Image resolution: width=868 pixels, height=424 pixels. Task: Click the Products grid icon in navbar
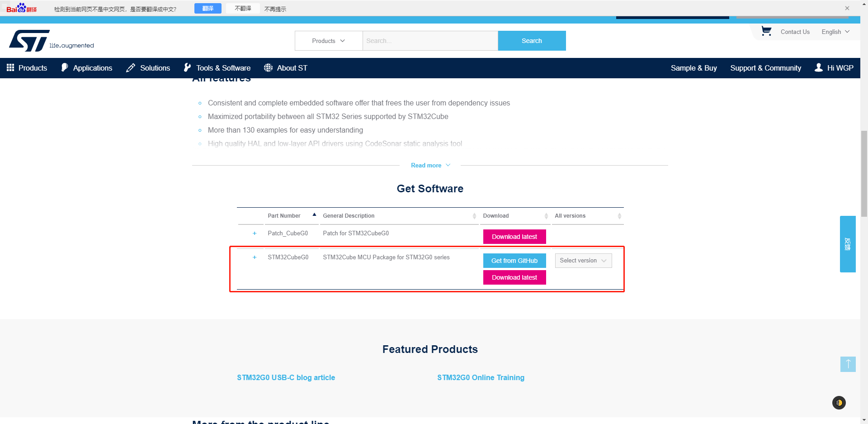pos(10,67)
